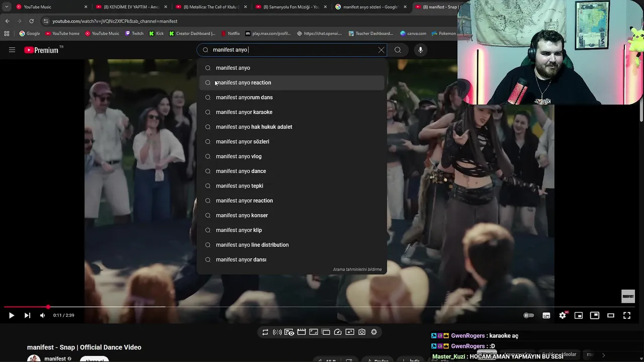Open extension options gear below player
Image resolution: width=644 pixels, height=362 pixels.
(x=374, y=332)
